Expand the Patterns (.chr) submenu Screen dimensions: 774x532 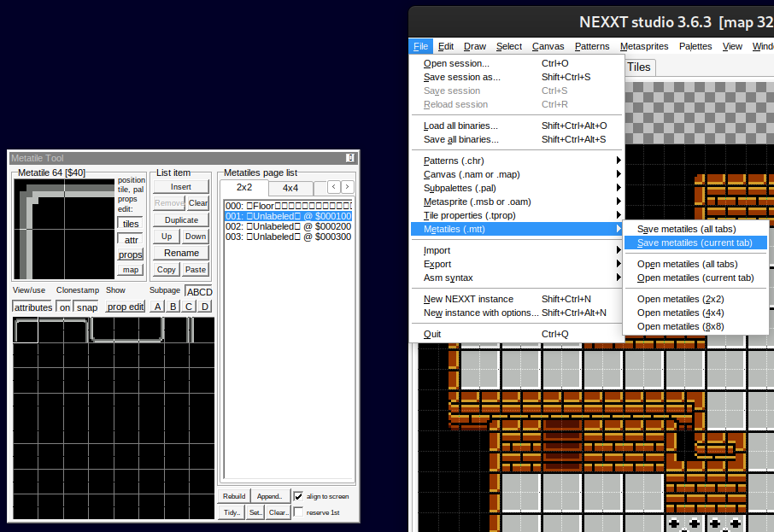(517, 161)
